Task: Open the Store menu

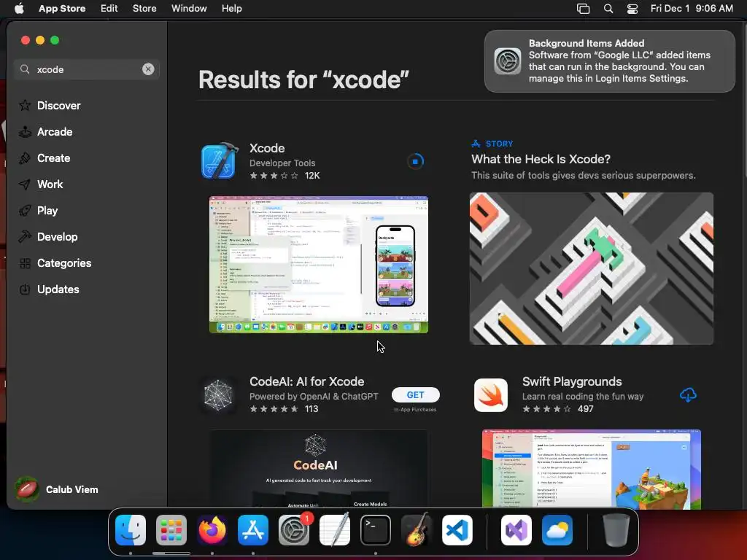Action: click(x=144, y=8)
